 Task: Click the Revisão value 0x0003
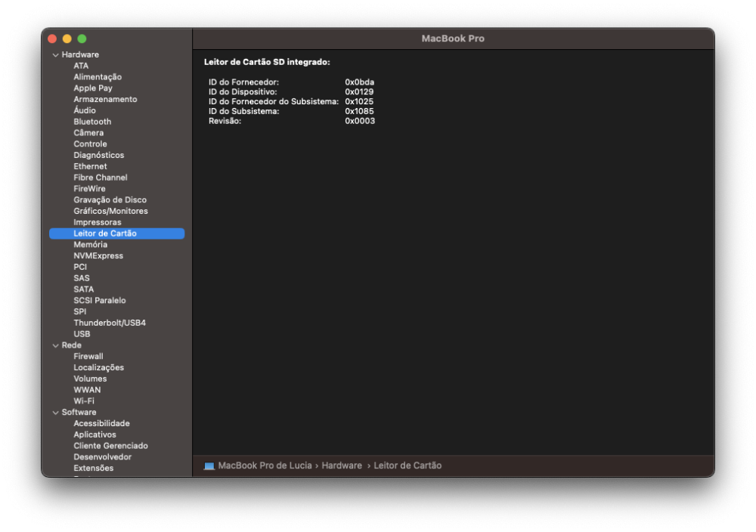(360, 121)
